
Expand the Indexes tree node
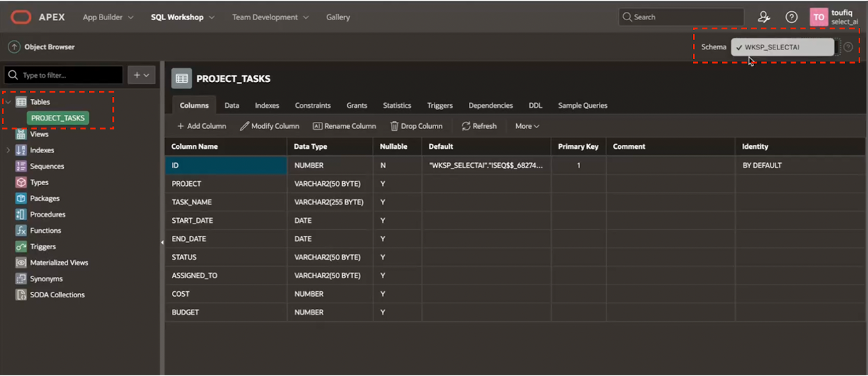click(x=8, y=150)
